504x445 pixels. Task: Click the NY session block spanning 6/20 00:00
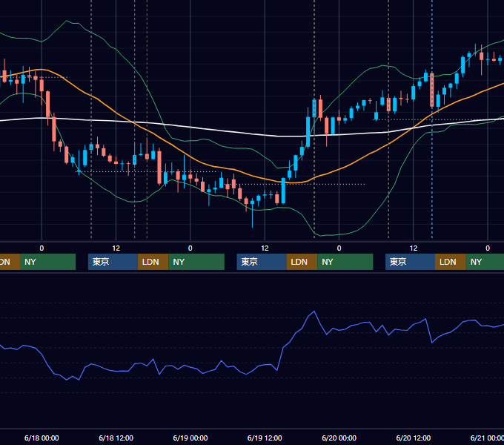click(345, 262)
